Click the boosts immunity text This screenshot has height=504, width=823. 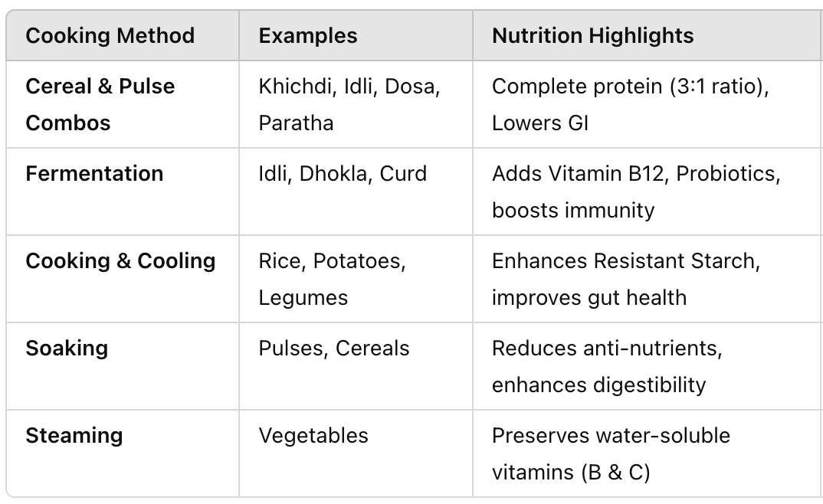pos(573,211)
